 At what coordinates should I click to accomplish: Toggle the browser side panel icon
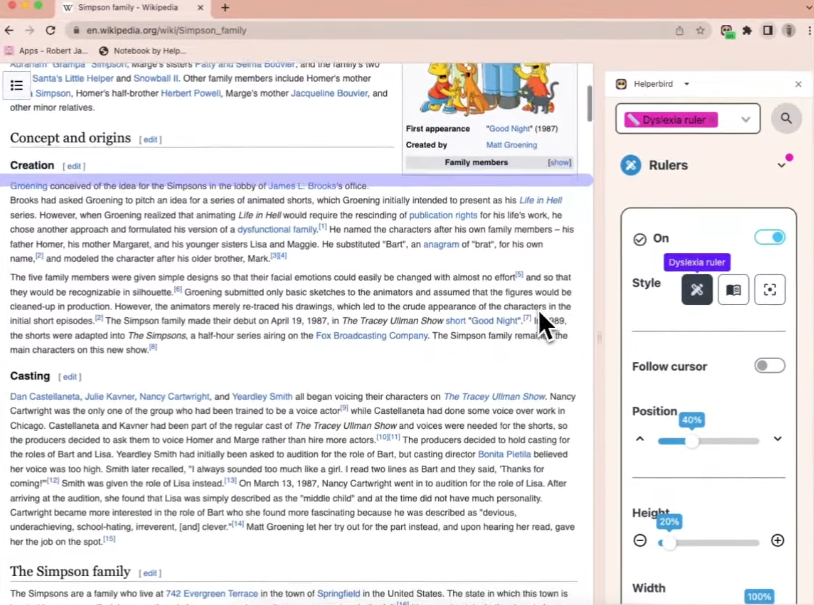[x=768, y=30]
